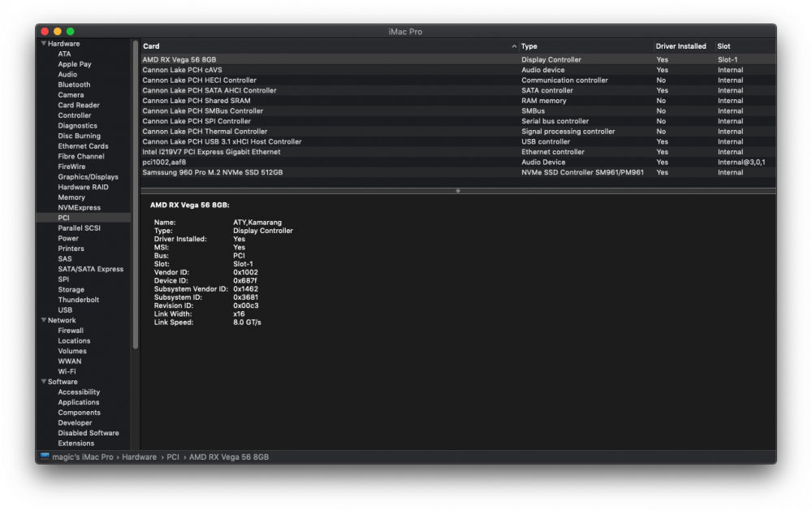The image size is (812, 511).
Task: Open Power in the sidebar
Action: [x=68, y=238]
